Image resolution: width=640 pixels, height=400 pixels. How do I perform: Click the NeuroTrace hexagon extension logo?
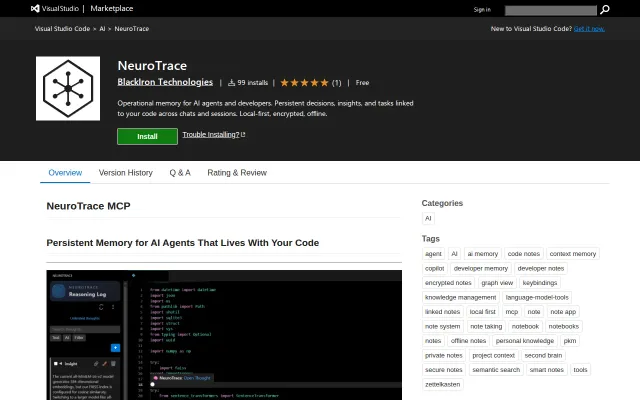point(68,89)
